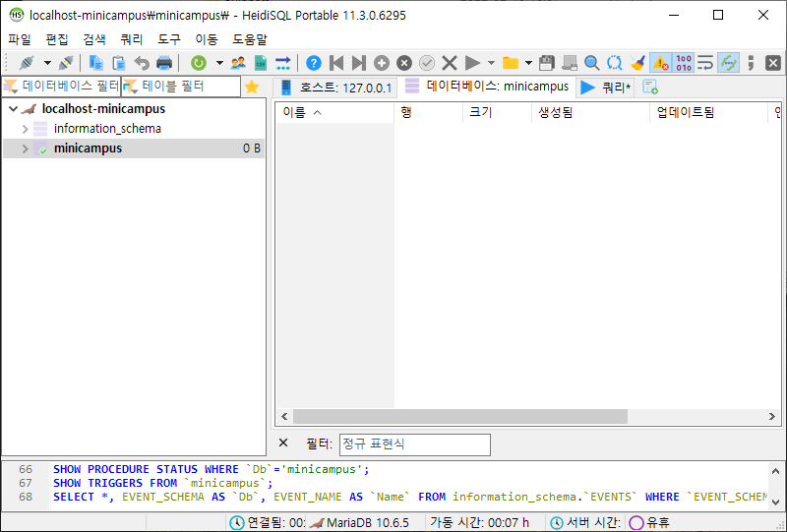Click the Undo arrow icon

tap(142, 63)
